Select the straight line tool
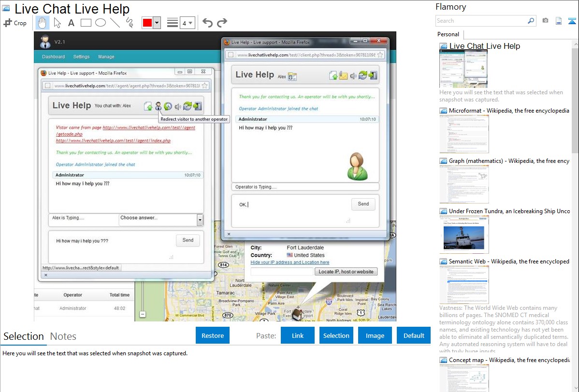Viewport: 579px width, 392px height. (115, 23)
